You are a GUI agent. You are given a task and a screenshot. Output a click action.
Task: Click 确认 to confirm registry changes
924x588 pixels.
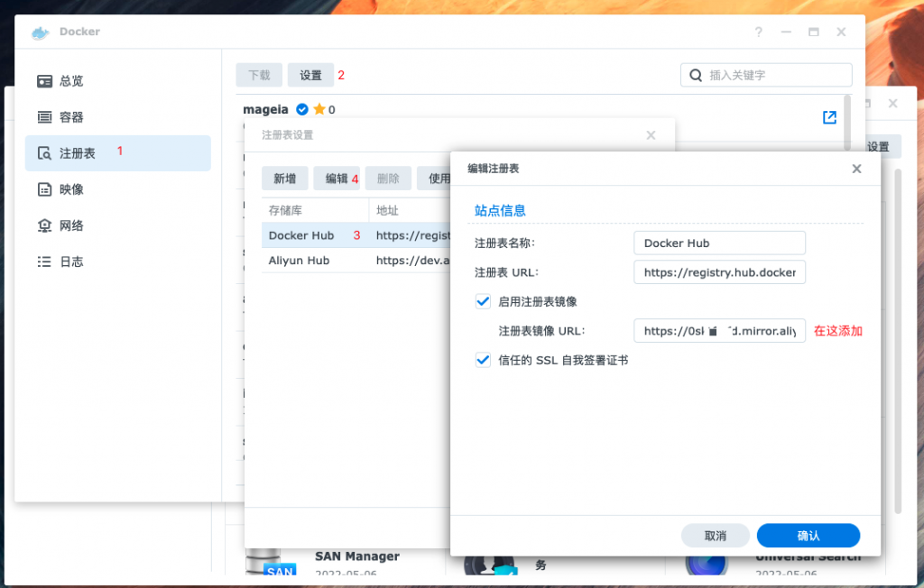[808, 536]
